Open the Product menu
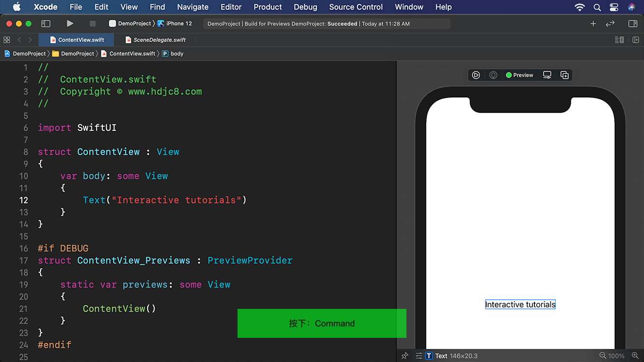 click(268, 7)
